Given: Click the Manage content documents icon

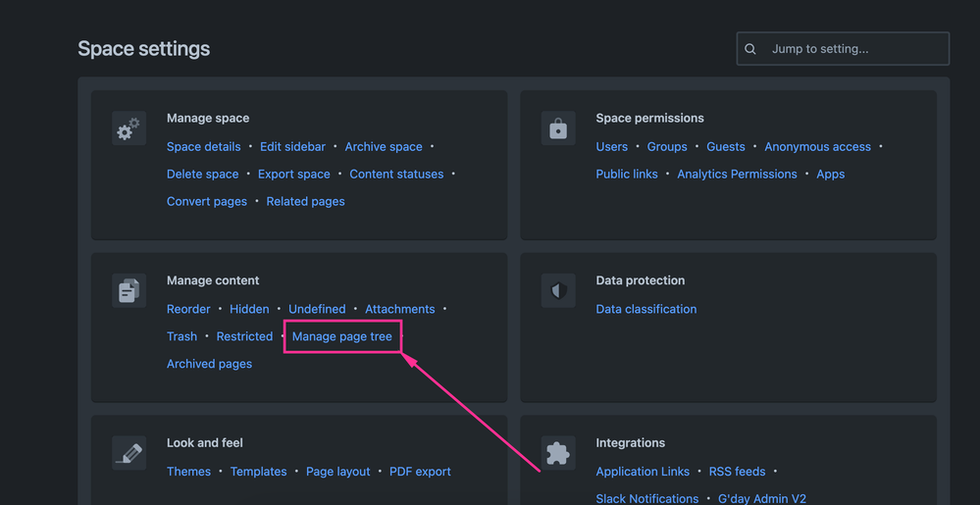Looking at the screenshot, I should (129, 290).
